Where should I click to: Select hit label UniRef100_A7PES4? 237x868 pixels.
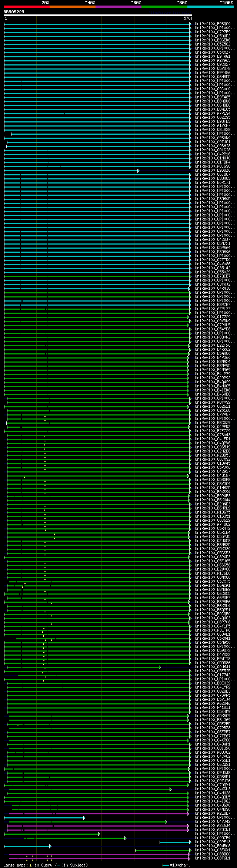pyautogui.click(x=213, y=113)
